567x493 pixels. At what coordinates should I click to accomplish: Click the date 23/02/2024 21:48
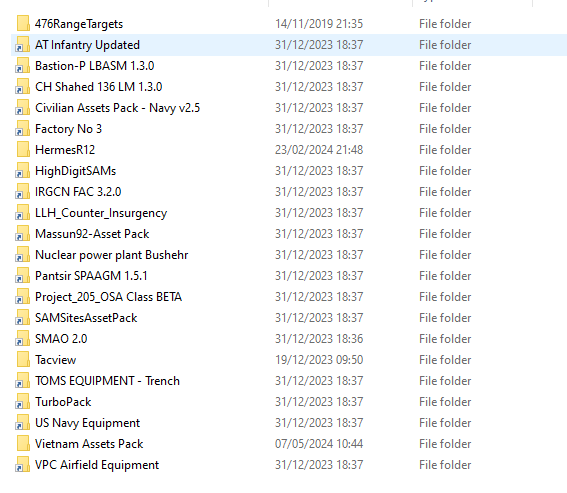point(319,150)
